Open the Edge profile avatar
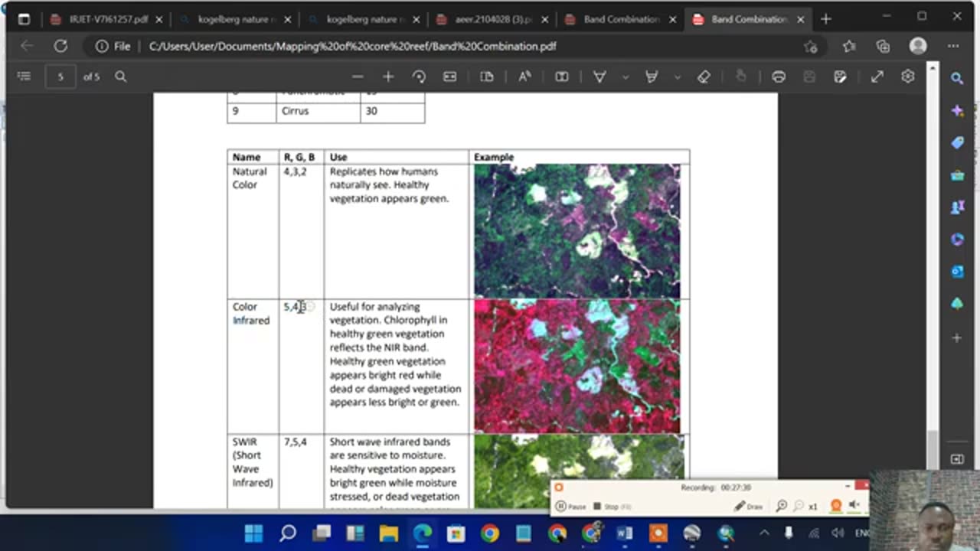The width and height of the screenshot is (980, 551). (x=918, y=46)
